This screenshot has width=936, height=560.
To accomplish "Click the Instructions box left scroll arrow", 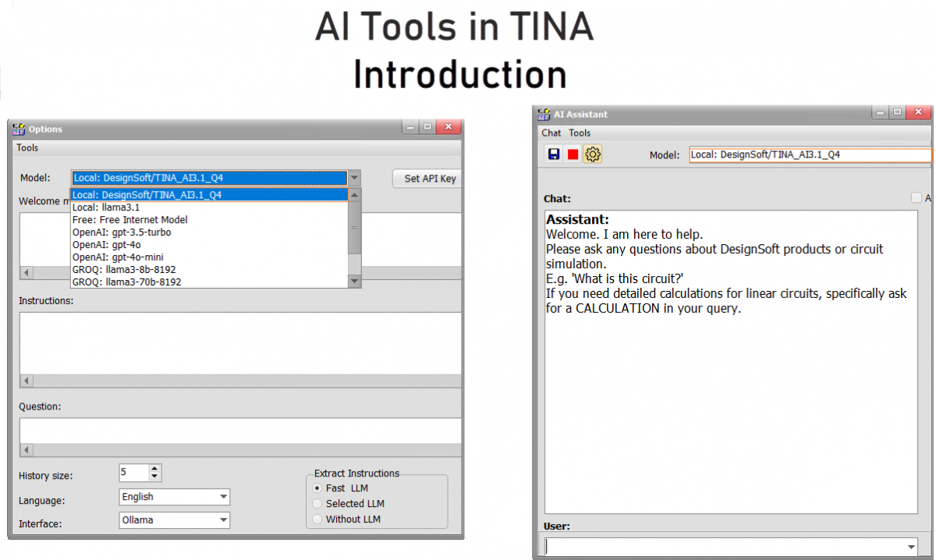I will point(27,381).
